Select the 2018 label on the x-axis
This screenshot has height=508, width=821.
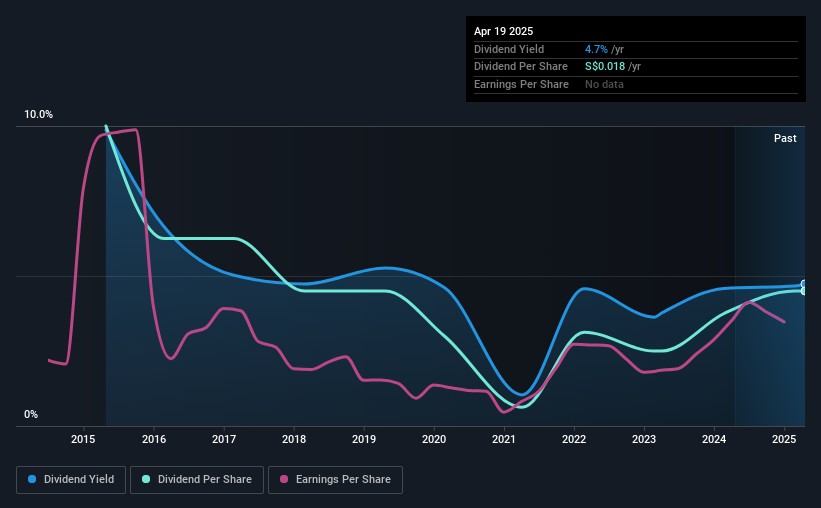(x=294, y=440)
